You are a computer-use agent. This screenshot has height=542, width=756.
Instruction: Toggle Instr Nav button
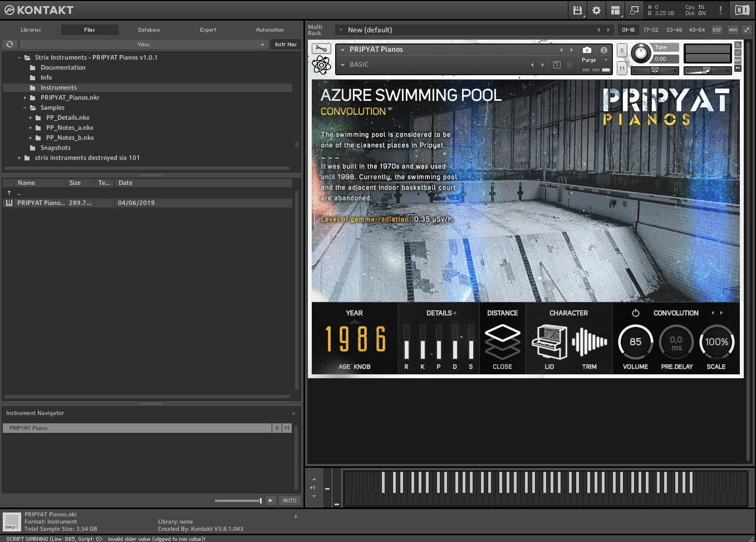(286, 44)
